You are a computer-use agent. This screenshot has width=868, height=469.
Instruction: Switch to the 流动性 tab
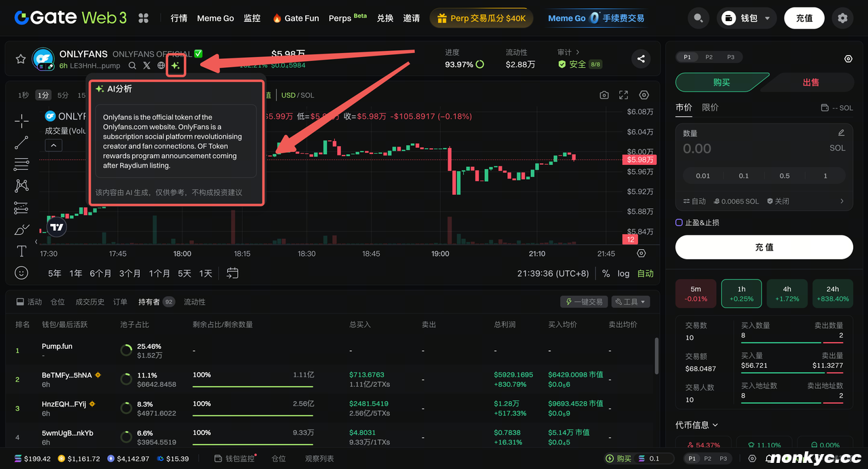tap(195, 302)
